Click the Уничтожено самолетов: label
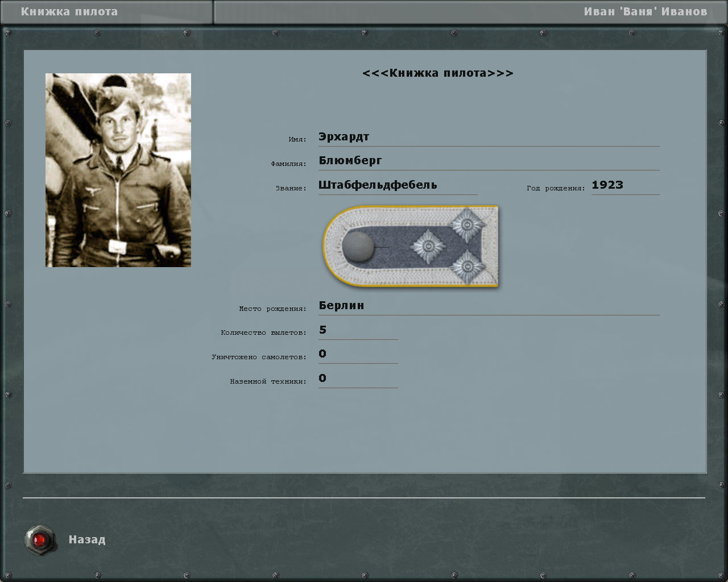The height and width of the screenshot is (582, 728). (x=259, y=357)
